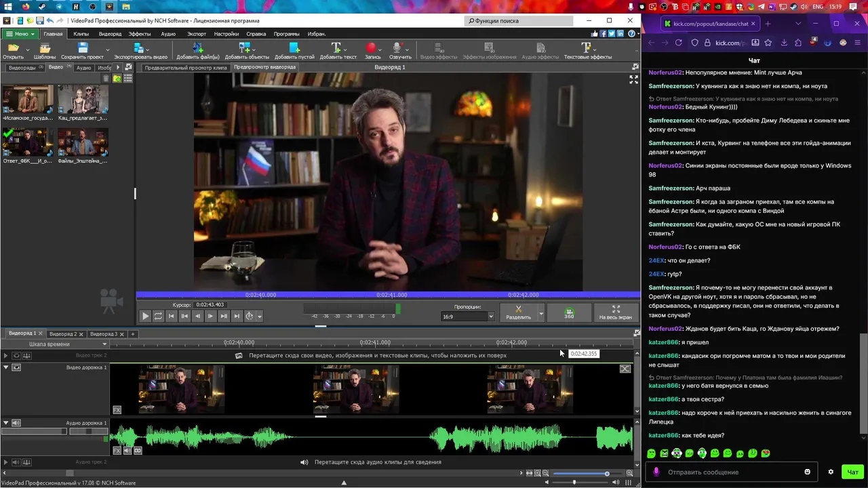This screenshot has width=868, height=488.
Task: Click zoom to fit timeline icon
Action: [x=529, y=473]
